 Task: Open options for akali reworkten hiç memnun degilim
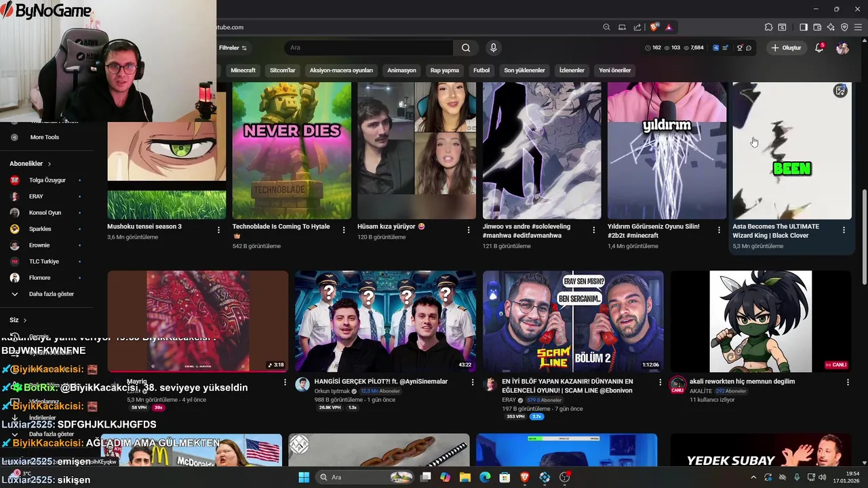pyautogui.click(x=848, y=382)
